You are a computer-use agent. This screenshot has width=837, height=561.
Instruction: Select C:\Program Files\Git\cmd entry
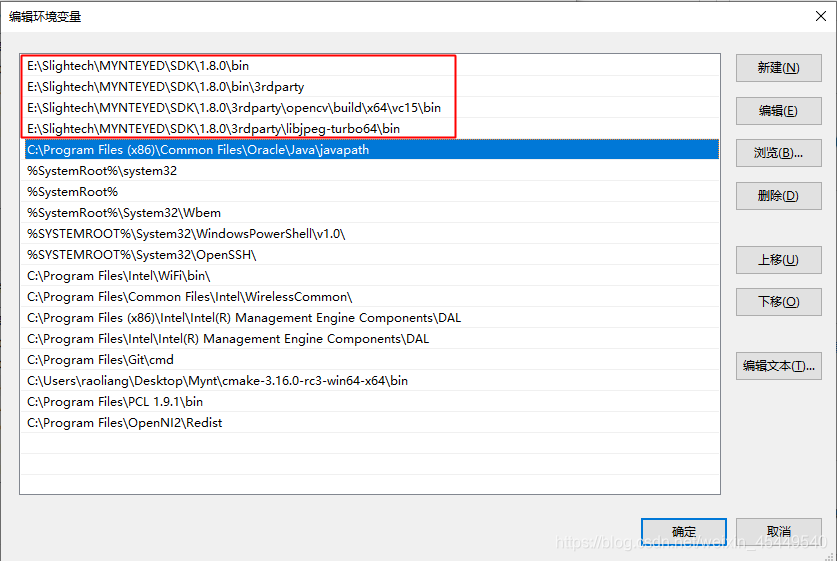372,360
